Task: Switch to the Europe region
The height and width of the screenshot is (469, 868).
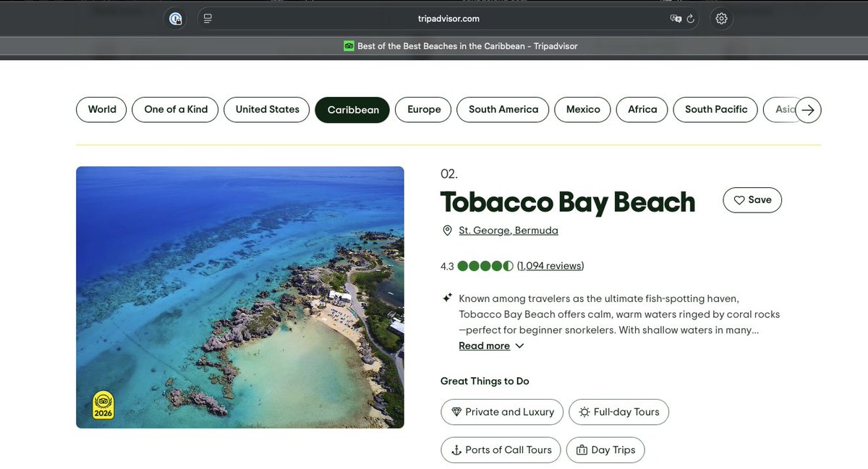Action: point(424,110)
